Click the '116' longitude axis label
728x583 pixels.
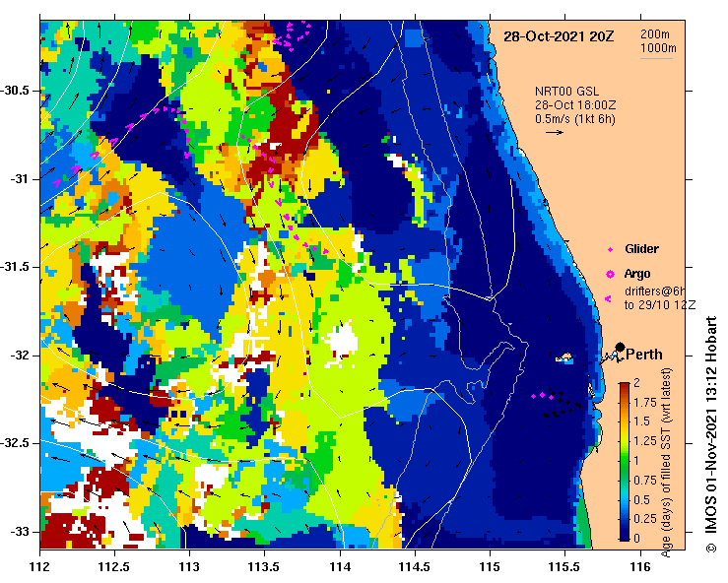[640, 567]
